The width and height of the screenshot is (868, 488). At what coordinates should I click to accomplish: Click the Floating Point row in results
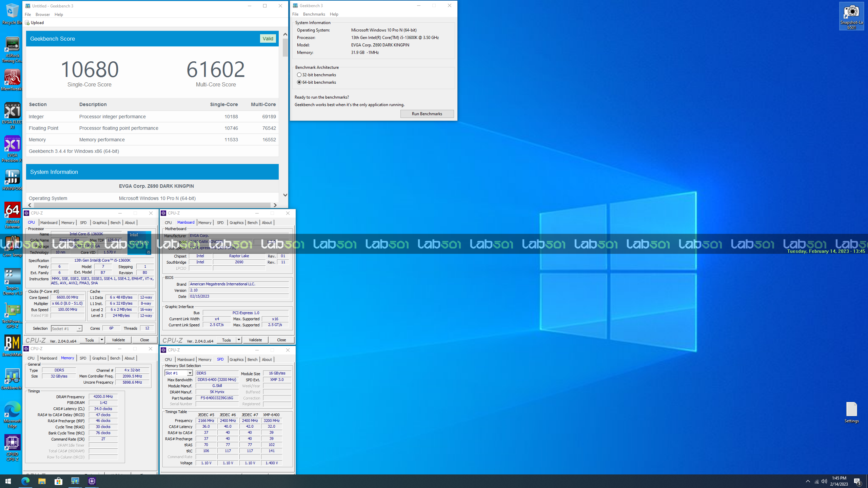[x=152, y=128]
